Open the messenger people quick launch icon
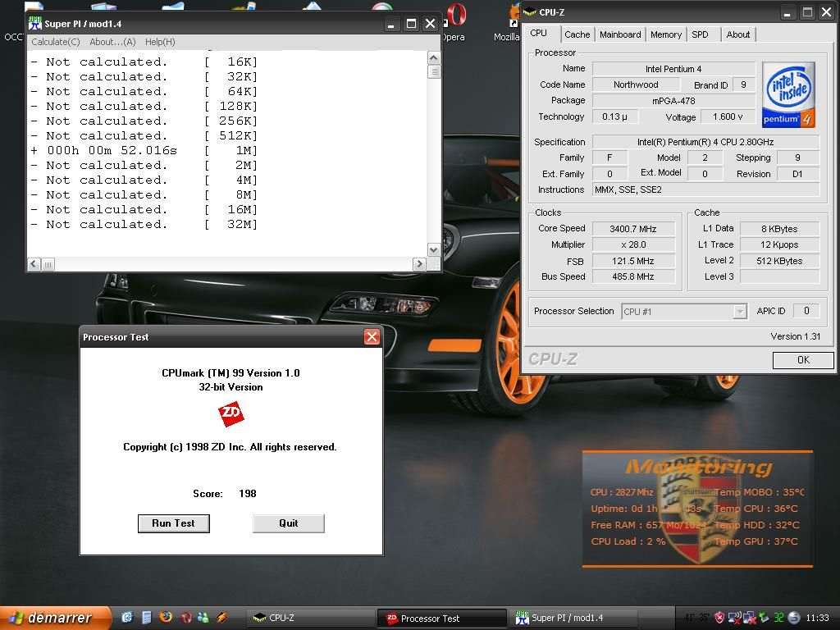This screenshot has width=840, height=630. (203, 617)
